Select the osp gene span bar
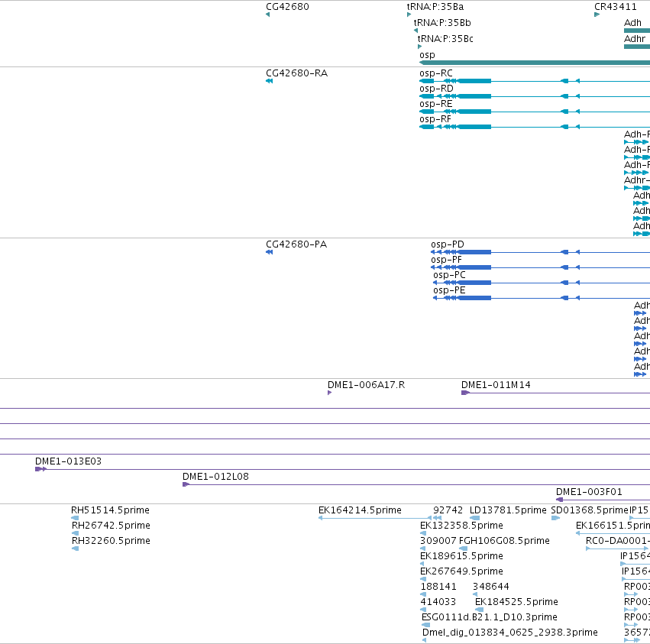This screenshot has width=650, height=644. point(535,63)
